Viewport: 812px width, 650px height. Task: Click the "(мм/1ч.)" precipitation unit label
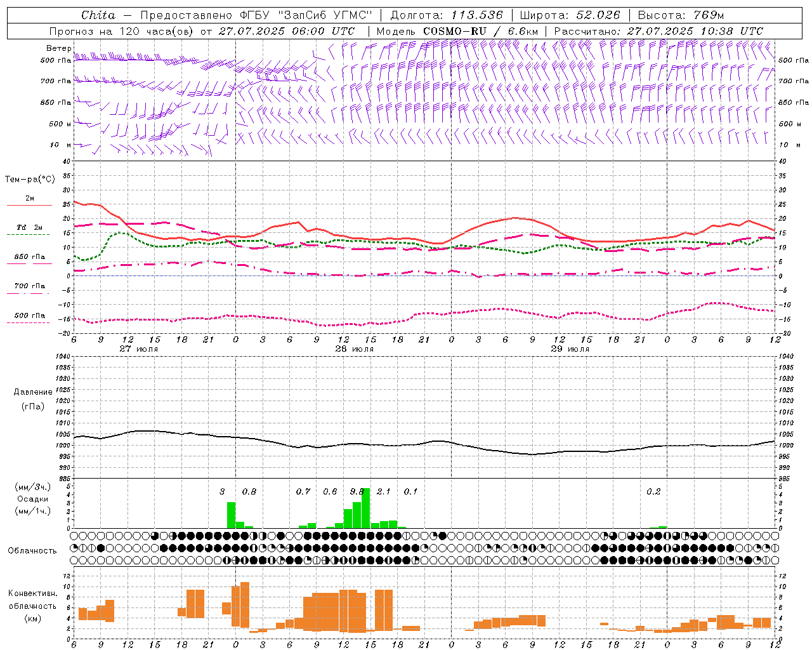33,510
